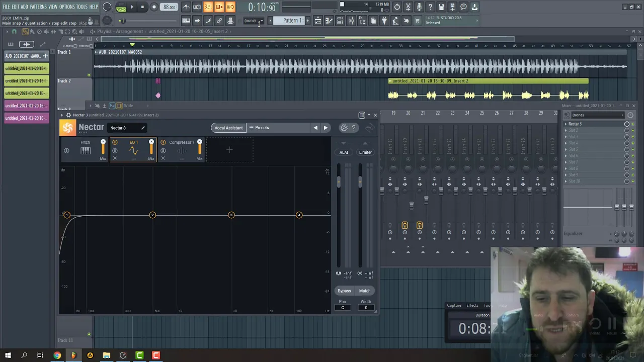The height and width of the screenshot is (362, 644).
Task: Go to previous Nectar preset
Action: point(315,128)
